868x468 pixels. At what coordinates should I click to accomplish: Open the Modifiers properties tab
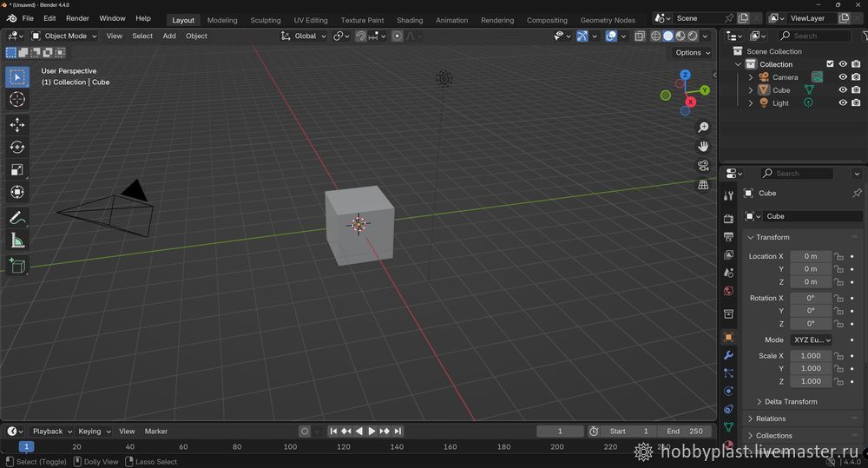(x=728, y=355)
